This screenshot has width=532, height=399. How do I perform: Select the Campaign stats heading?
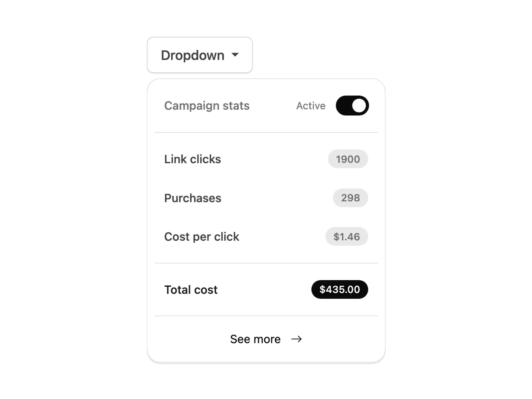207,106
